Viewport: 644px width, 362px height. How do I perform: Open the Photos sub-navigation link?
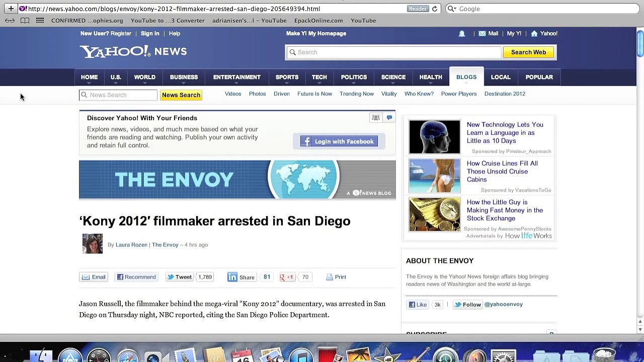click(257, 94)
